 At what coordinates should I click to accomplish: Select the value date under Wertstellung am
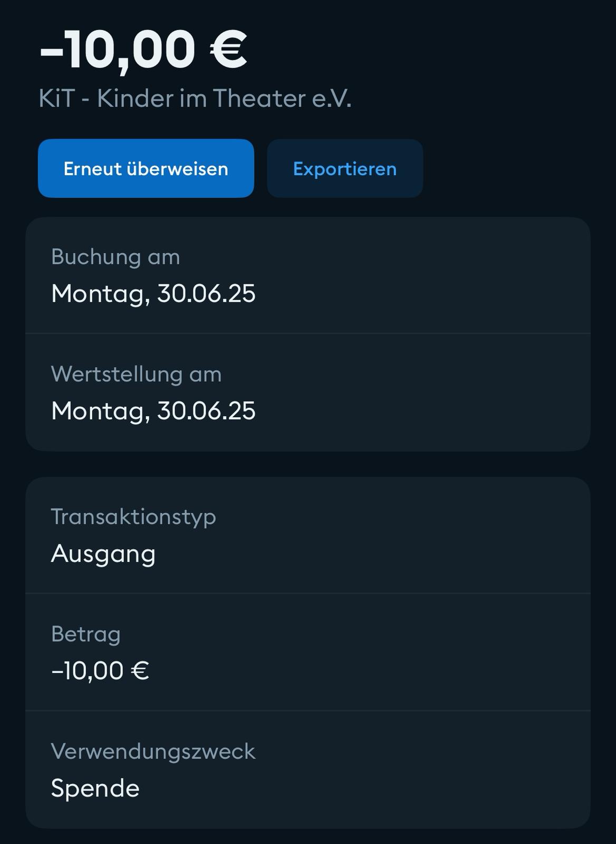pyautogui.click(x=153, y=410)
